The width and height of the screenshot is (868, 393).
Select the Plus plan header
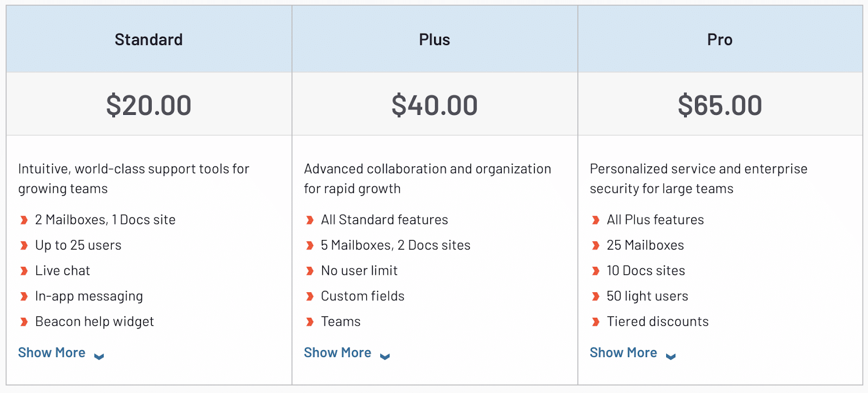(x=435, y=40)
